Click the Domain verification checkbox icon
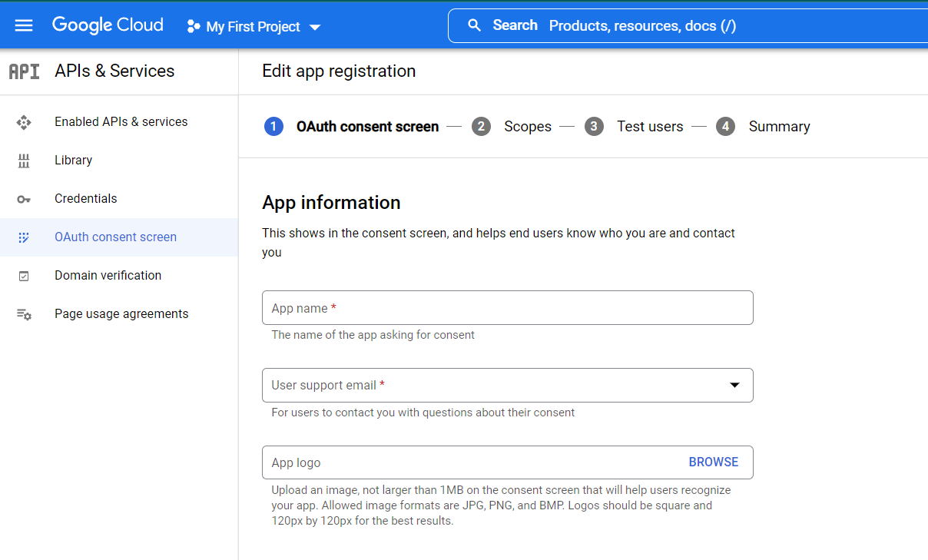 [x=24, y=276]
